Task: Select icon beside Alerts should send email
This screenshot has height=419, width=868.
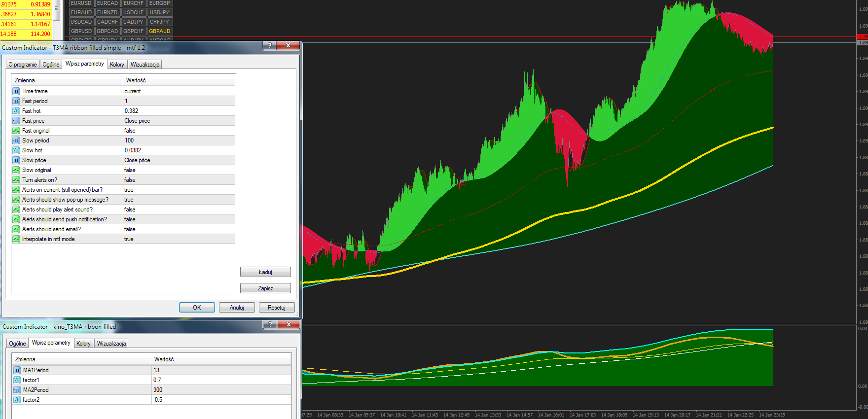Action: [x=16, y=229]
